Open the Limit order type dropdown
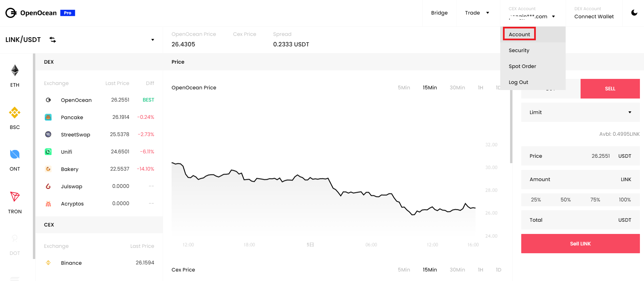 (580, 112)
